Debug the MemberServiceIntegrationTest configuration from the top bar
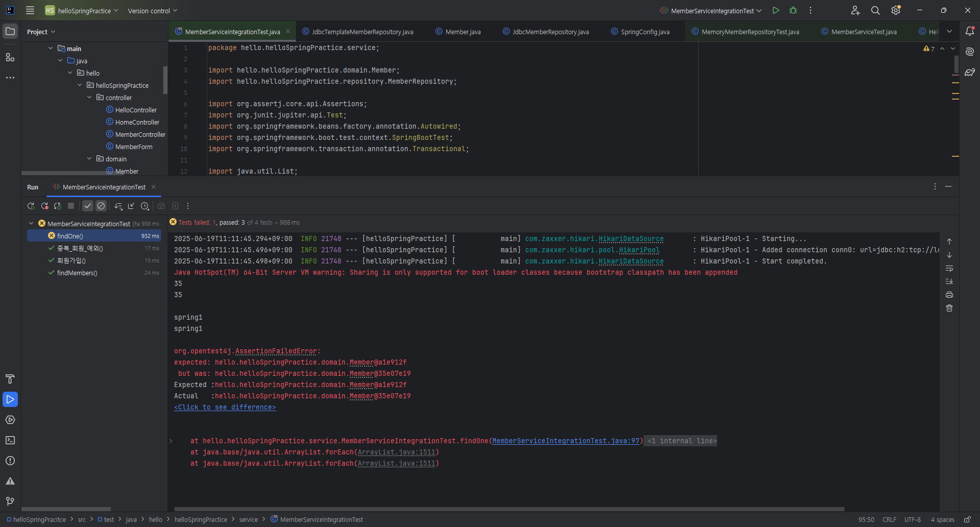Image resolution: width=980 pixels, height=527 pixels. 793,10
